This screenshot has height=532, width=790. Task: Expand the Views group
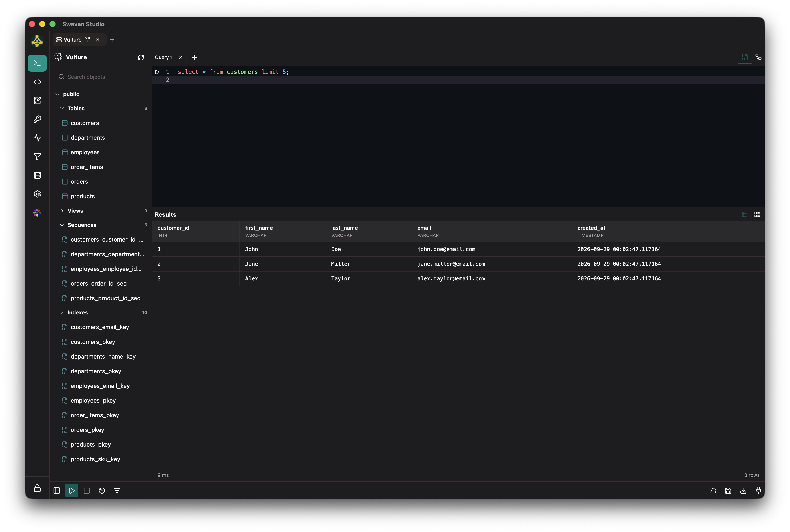[x=62, y=211]
